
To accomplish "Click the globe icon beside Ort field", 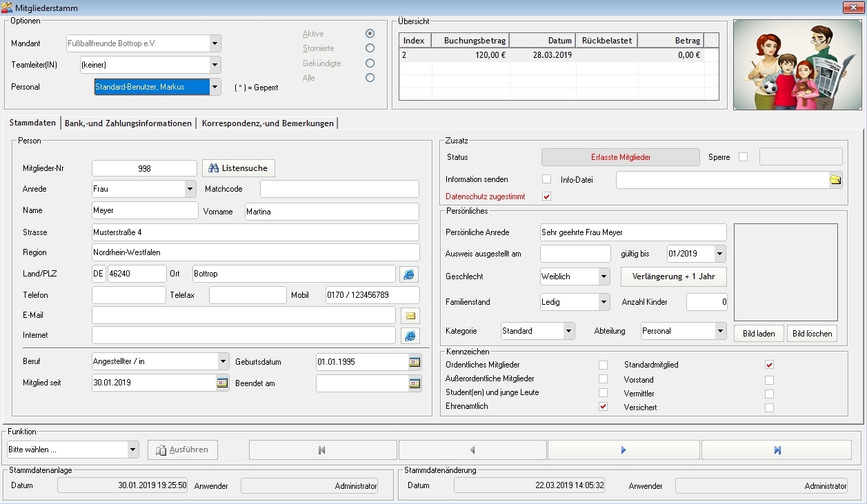I will (410, 274).
